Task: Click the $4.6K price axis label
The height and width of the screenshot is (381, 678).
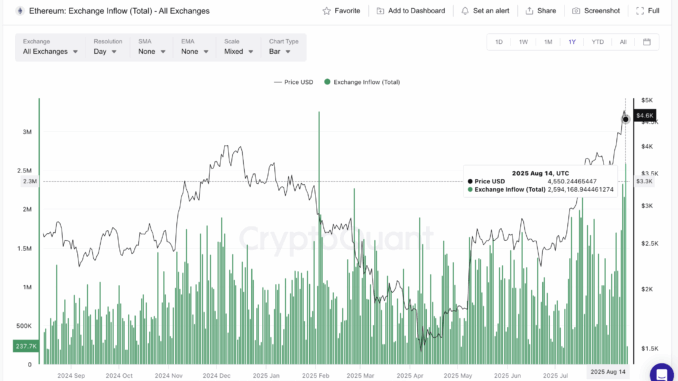Action: [645, 115]
